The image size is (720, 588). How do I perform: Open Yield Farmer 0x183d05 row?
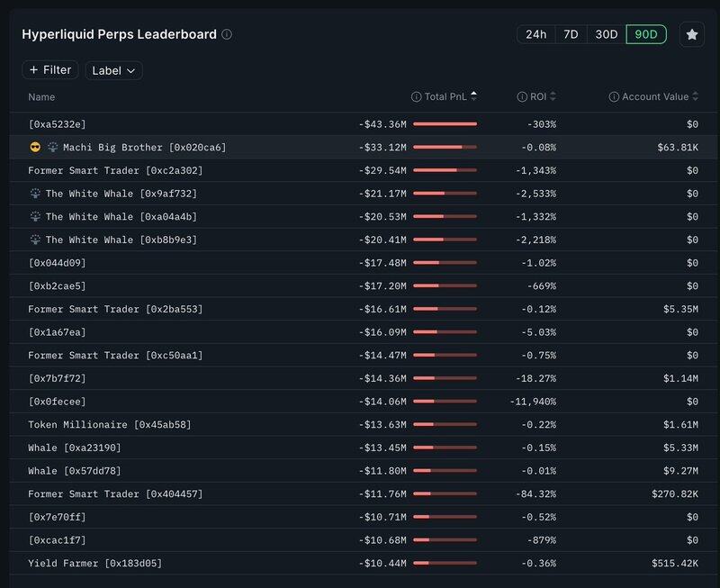tap(95, 563)
